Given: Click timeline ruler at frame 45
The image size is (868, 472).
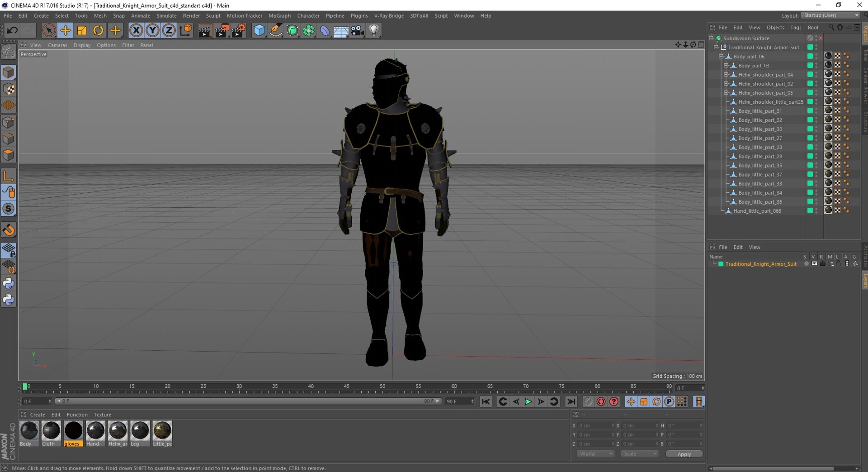Looking at the screenshot, I should click(346, 387).
